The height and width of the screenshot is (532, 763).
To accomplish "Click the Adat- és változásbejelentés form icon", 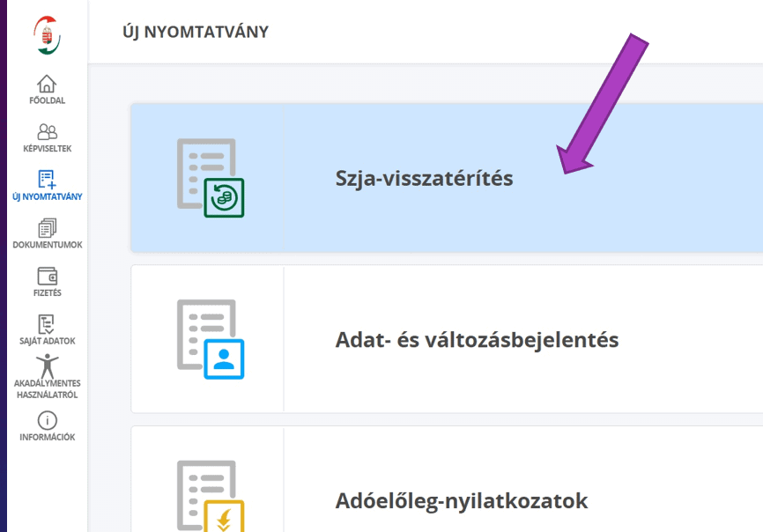I will click(210, 339).
